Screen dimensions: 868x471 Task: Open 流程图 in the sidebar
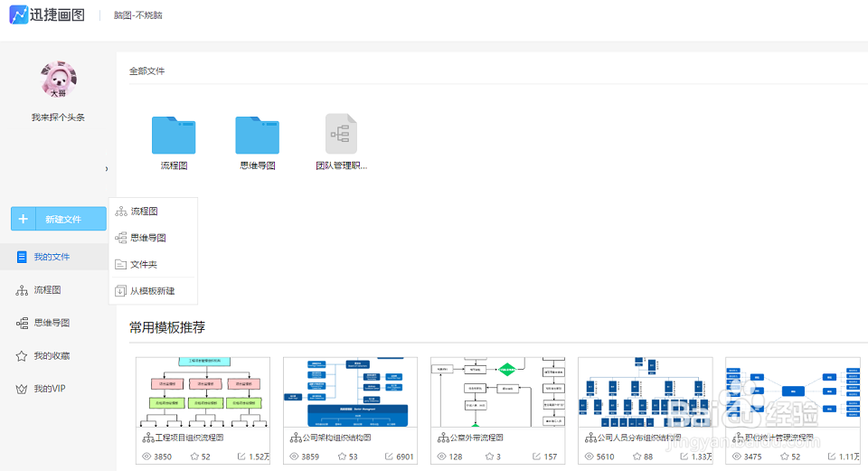(x=48, y=290)
